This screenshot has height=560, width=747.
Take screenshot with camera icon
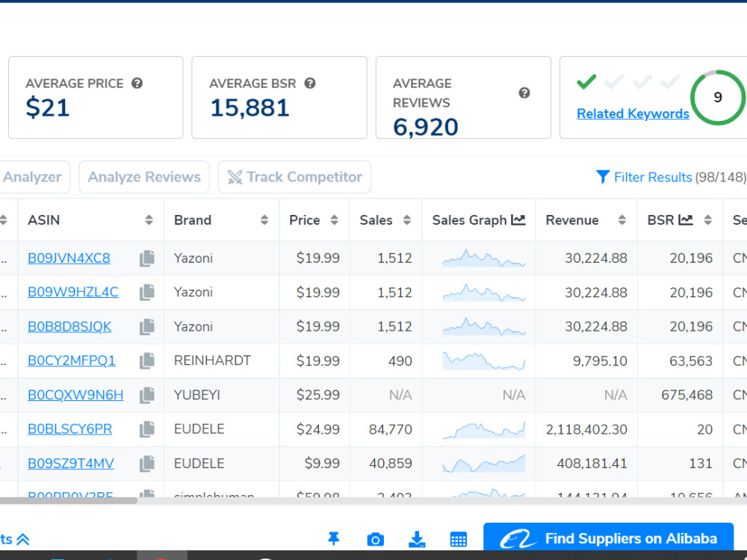pyautogui.click(x=376, y=540)
